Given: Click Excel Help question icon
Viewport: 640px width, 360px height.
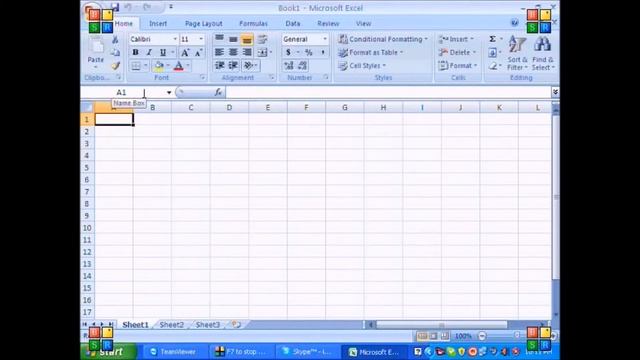Looking at the screenshot, I should [515, 23].
